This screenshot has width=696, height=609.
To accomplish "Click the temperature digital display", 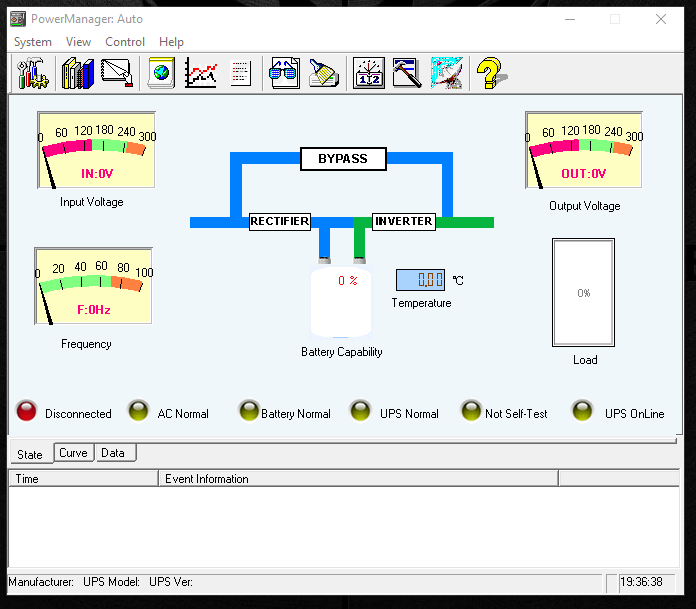I will pos(420,280).
